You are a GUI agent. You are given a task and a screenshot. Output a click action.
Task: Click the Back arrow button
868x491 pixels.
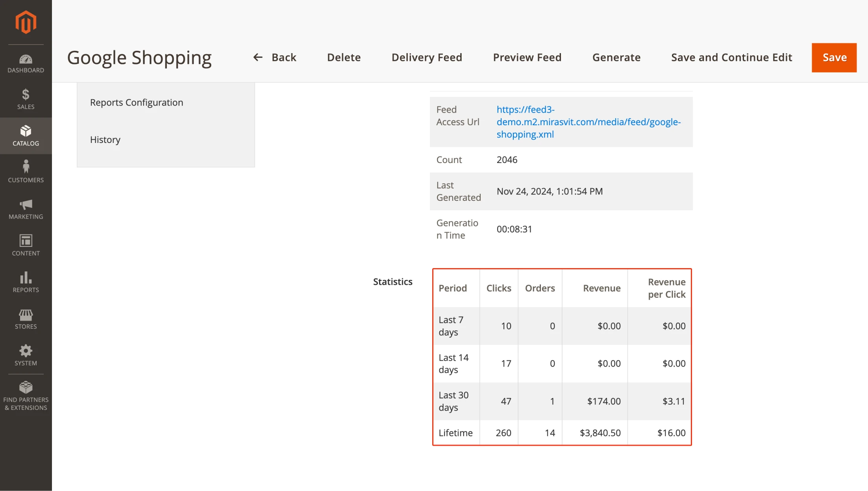274,57
